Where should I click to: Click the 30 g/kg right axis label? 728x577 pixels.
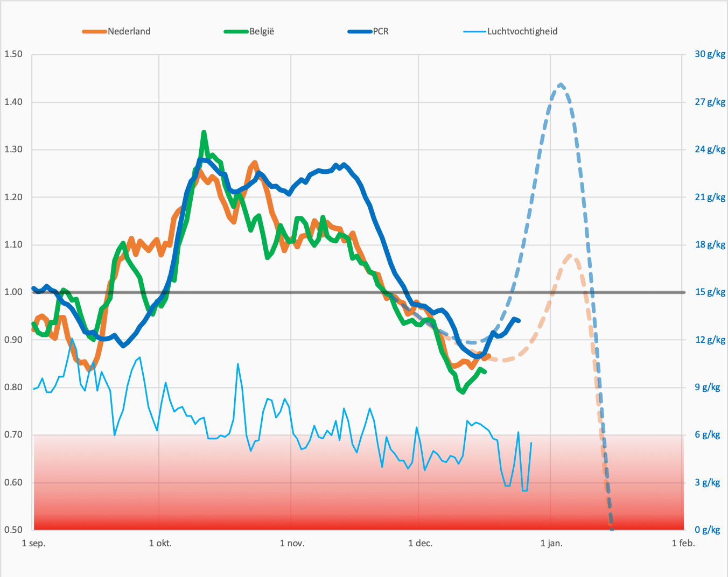710,54
